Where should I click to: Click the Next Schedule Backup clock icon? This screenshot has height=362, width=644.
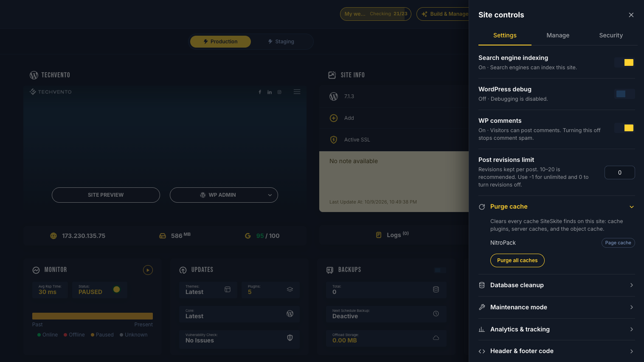(436, 314)
